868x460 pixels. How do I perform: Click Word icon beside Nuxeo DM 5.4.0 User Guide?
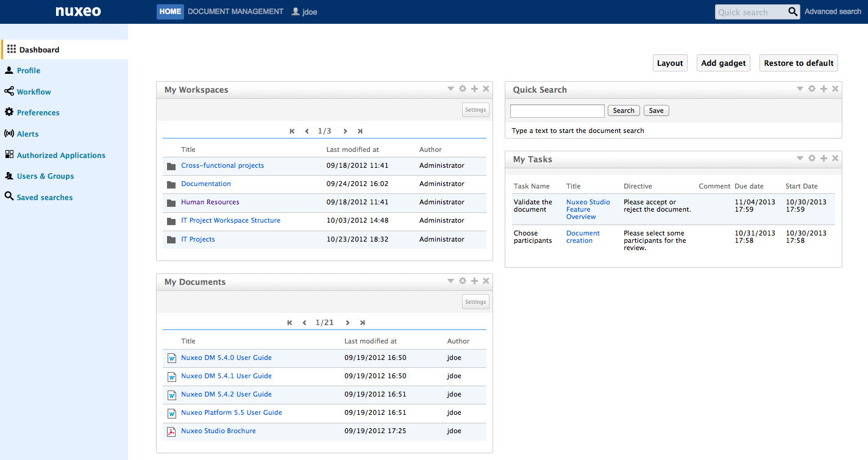[x=171, y=358]
